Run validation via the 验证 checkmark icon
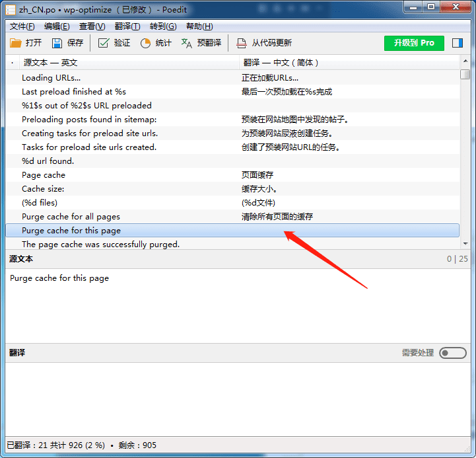Screen dimensions: 476x458 tap(103, 43)
